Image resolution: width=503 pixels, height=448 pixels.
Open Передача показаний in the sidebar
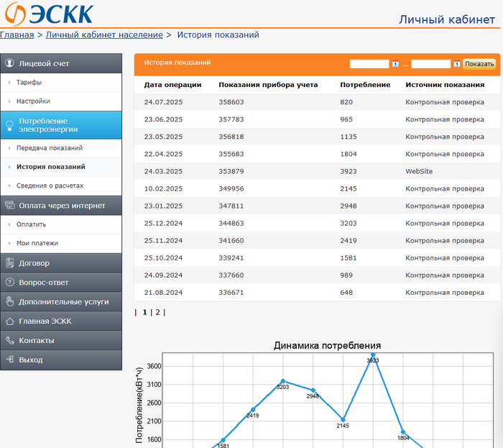pos(50,148)
